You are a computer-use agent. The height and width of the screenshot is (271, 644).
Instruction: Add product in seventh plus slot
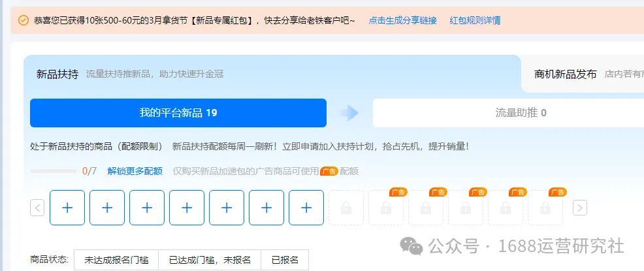point(306,208)
